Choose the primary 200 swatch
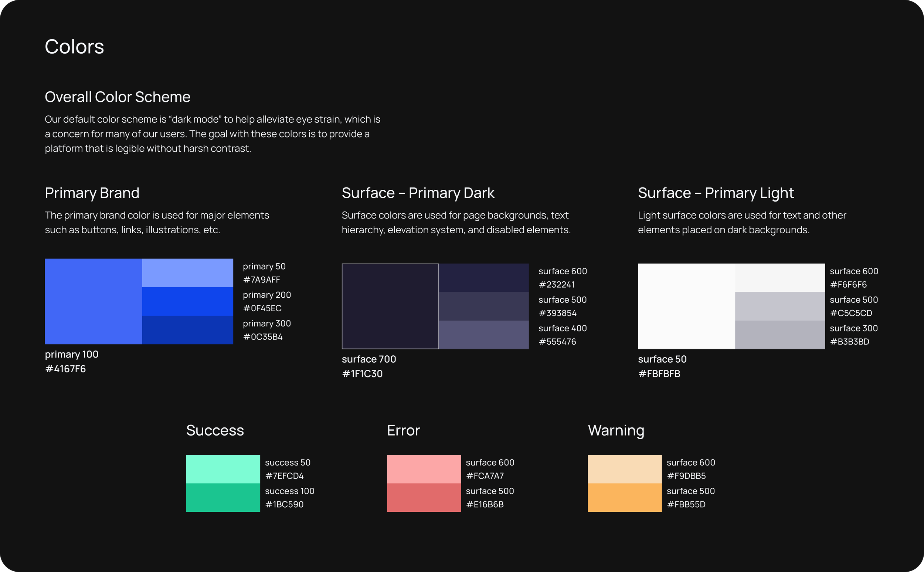924x572 pixels. [187, 301]
